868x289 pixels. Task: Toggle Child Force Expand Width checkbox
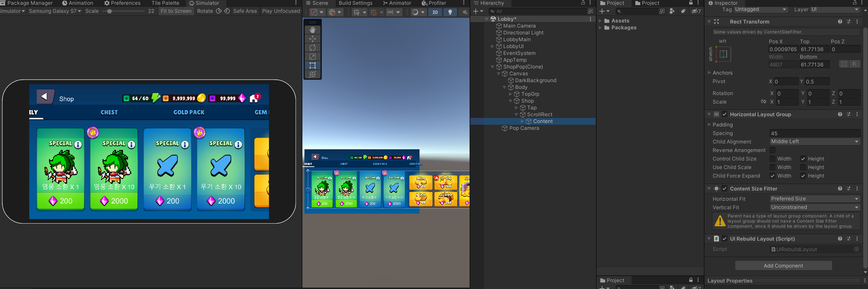coord(773,176)
